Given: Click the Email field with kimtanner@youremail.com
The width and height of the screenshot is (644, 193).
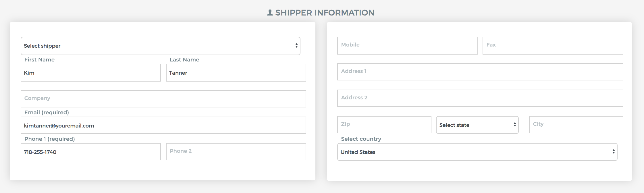Looking at the screenshot, I should click(163, 125).
